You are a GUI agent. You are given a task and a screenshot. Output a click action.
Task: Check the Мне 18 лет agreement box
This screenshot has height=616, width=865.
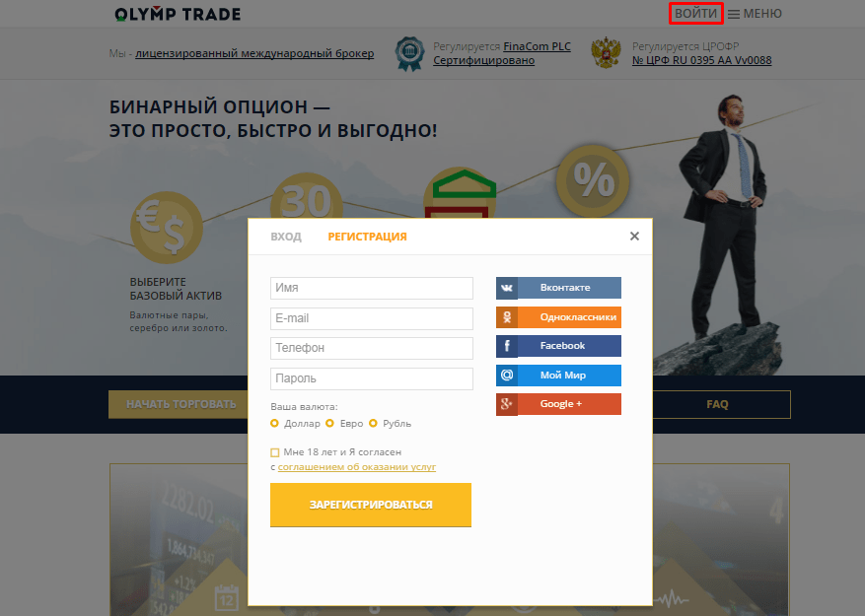click(x=275, y=452)
